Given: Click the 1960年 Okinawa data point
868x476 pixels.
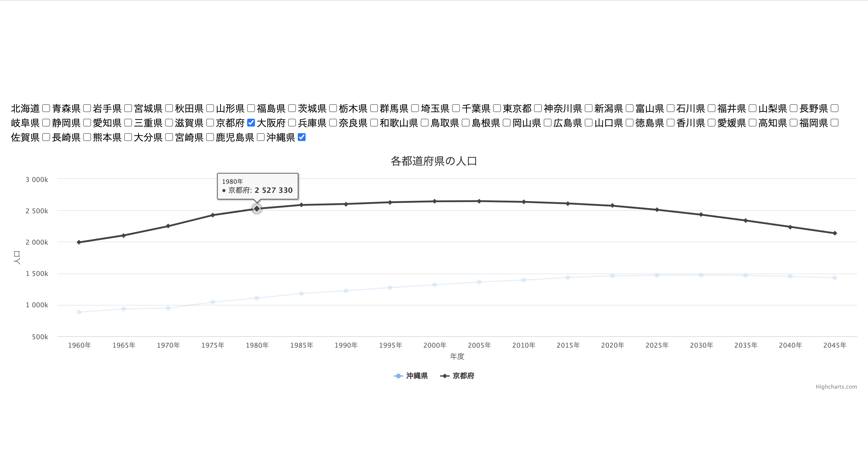Looking at the screenshot, I should pos(79,312).
